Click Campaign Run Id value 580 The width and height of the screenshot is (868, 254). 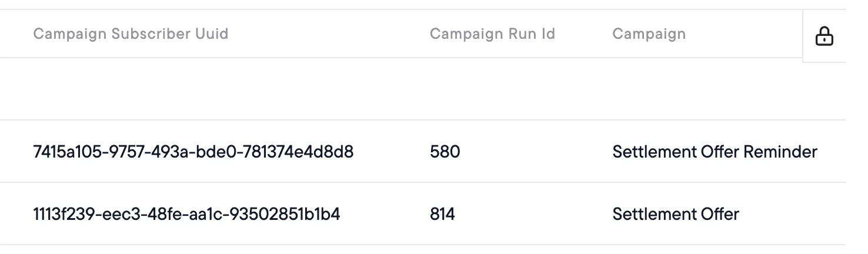pos(445,152)
